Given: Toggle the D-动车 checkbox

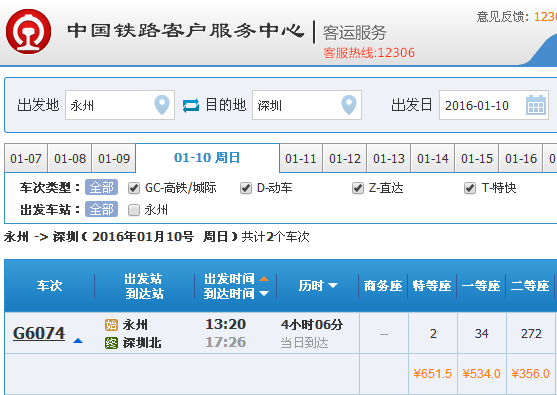Looking at the screenshot, I should (246, 188).
